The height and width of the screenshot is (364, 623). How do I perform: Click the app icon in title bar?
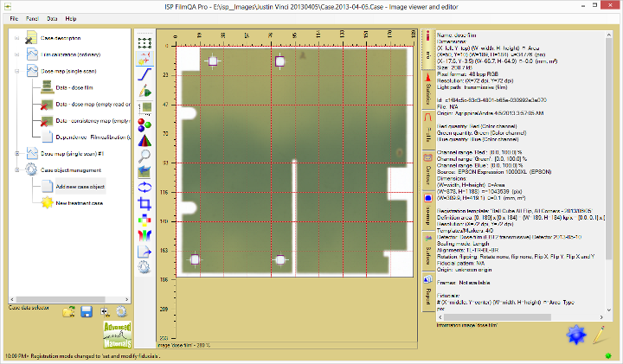click(8, 7)
